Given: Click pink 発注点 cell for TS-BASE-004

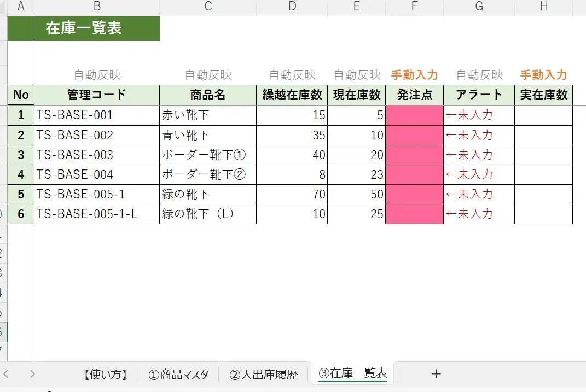Looking at the screenshot, I should pos(414,175).
